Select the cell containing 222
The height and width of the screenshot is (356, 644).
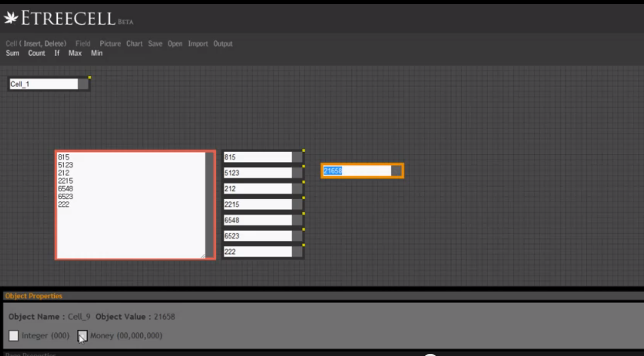(258, 251)
